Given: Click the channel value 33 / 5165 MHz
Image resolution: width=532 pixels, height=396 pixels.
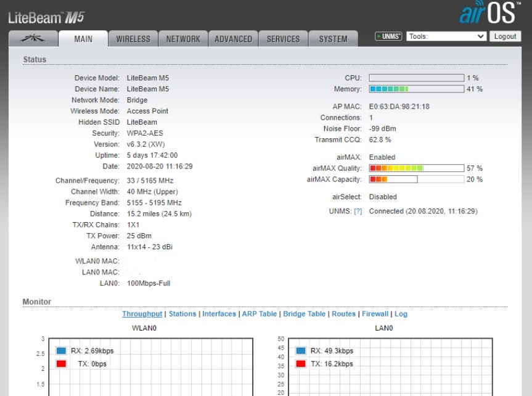Looking at the screenshot, I should pos(150,181).
